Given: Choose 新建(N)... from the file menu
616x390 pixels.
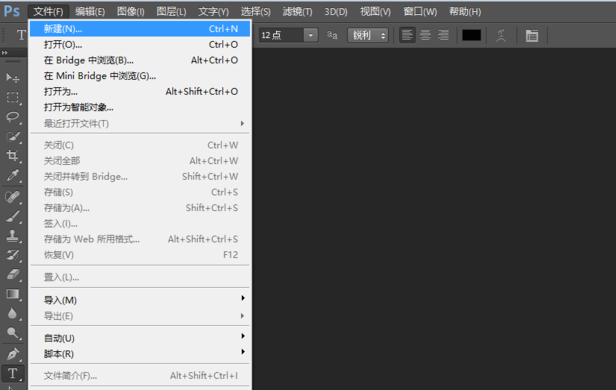Looking at the screenshot, I should [x=140, y=29].
